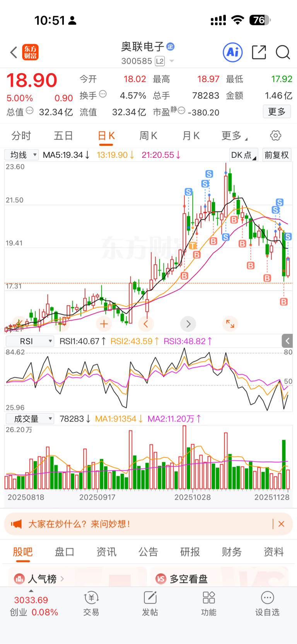Open chart settings hexagon gear icon
Image resolution: width=297 pixels, height=644 pixels.
(276, 136)
